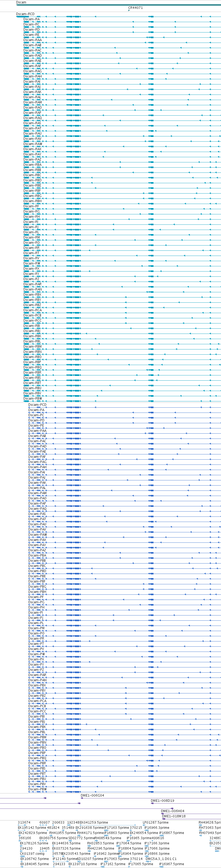221x868 pixels.
Task: Open the DMG5A3_1.D01.C1 label
Action: tap(161, 859)
